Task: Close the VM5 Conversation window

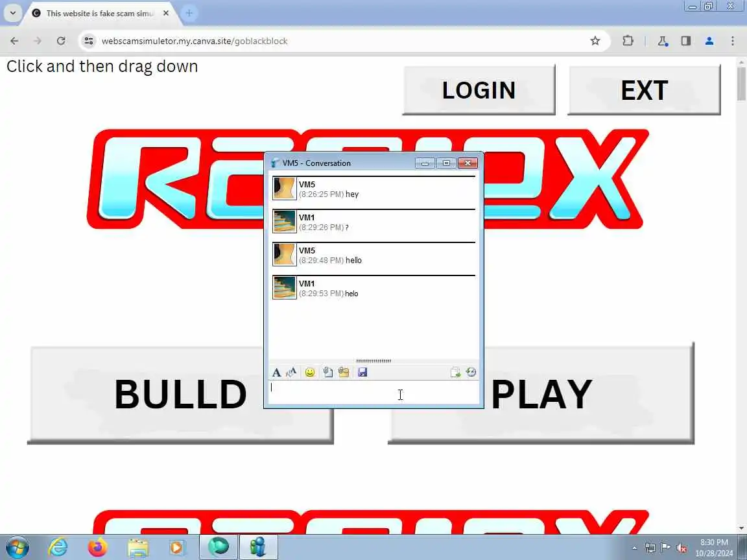Action: (x=468, y=163)
